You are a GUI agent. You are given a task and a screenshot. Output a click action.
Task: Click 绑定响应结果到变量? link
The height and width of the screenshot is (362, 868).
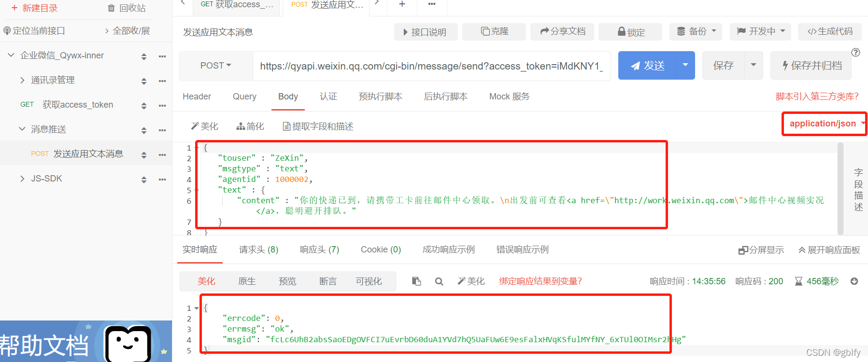(541, 281)
